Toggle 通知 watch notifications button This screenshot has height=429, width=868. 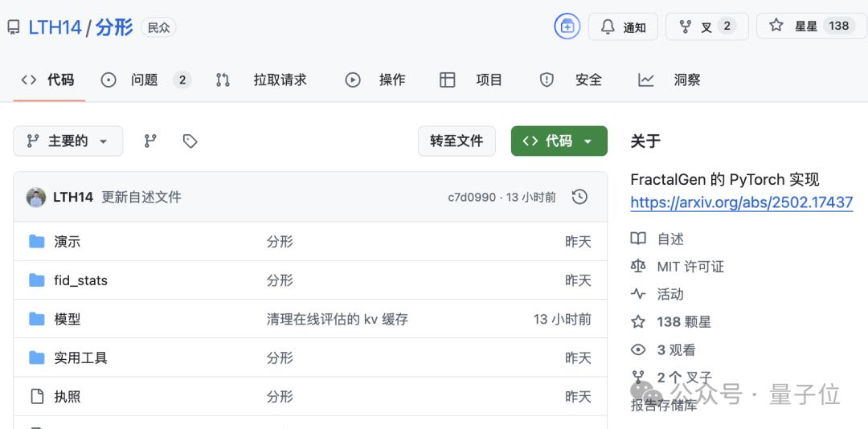[623, 27]
